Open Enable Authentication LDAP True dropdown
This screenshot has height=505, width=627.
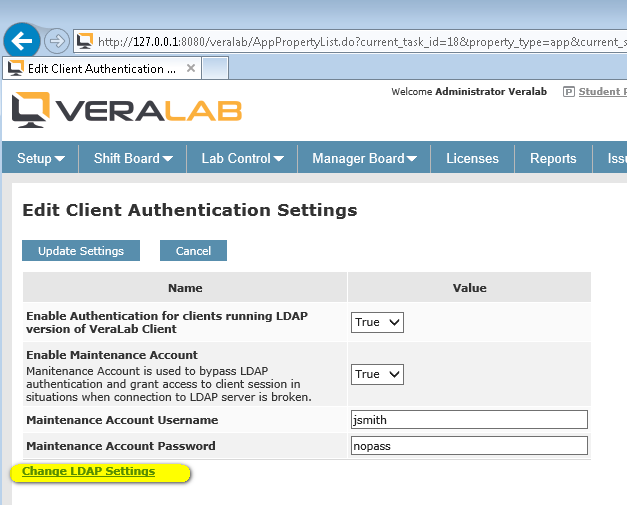click(x=377, y=322)
